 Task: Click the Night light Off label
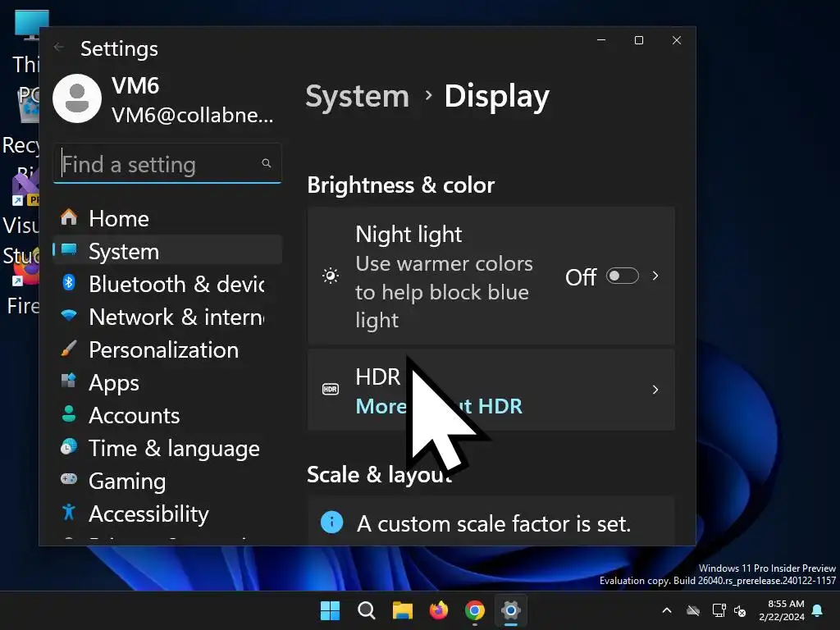point(581,277)
